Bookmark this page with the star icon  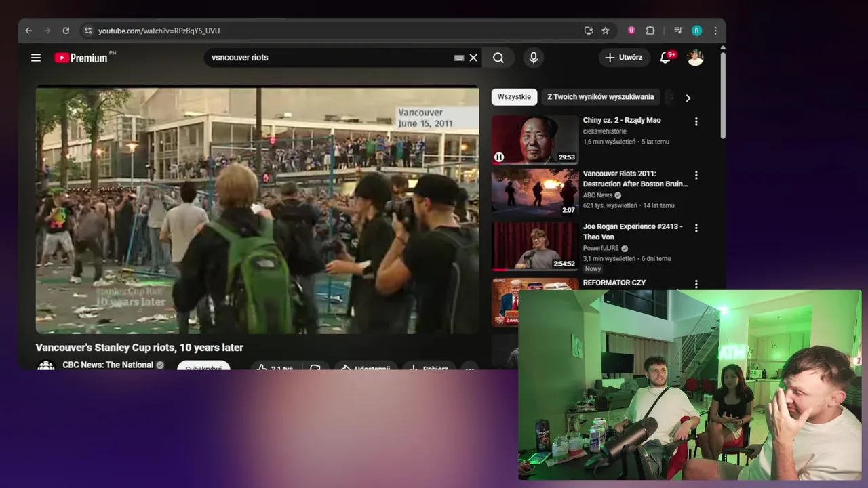pyautogui.click(x=605, y=30)
